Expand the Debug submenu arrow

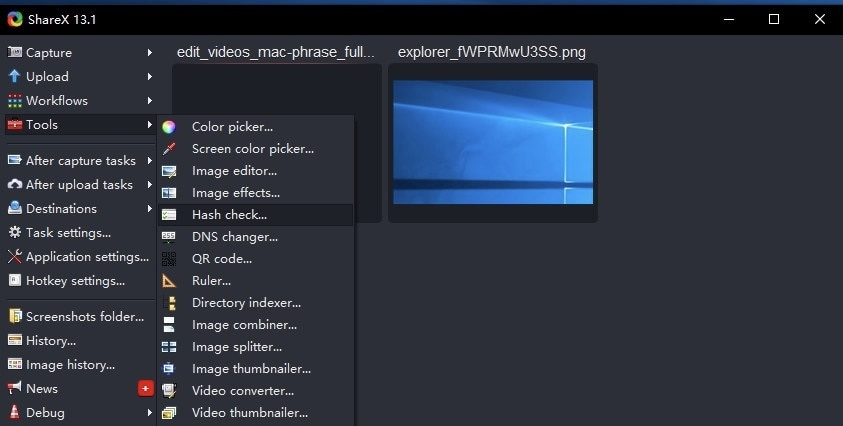149,413
